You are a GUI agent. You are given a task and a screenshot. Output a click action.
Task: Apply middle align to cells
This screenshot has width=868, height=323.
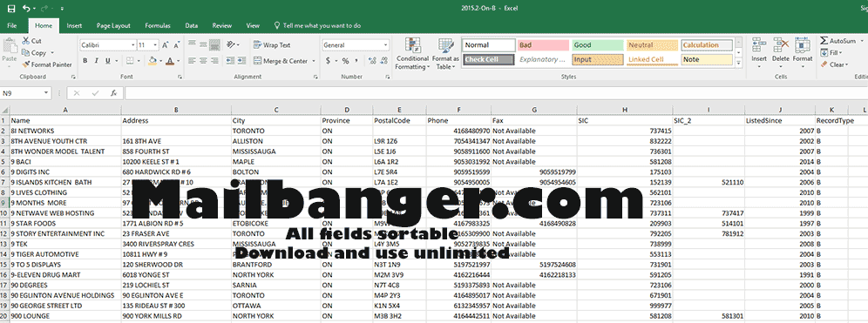tap(203, 44)
